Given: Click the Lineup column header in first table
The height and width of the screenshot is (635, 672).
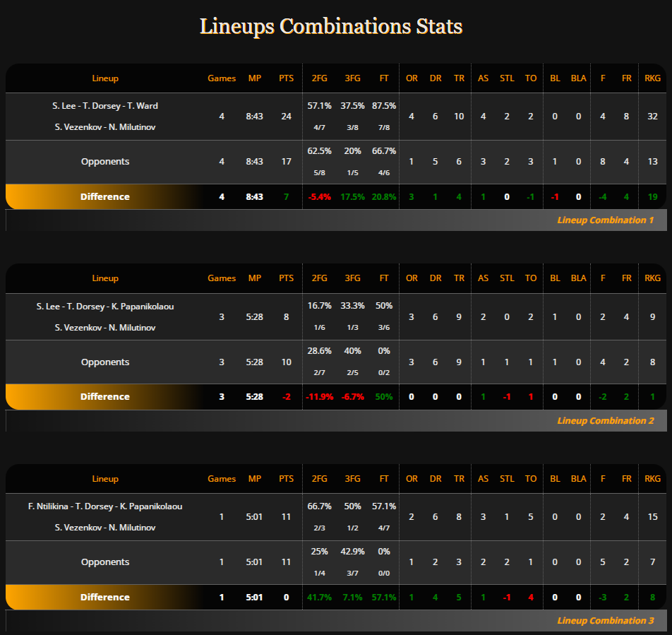Looking at the screenshot, I should click(x=105, y=78).
